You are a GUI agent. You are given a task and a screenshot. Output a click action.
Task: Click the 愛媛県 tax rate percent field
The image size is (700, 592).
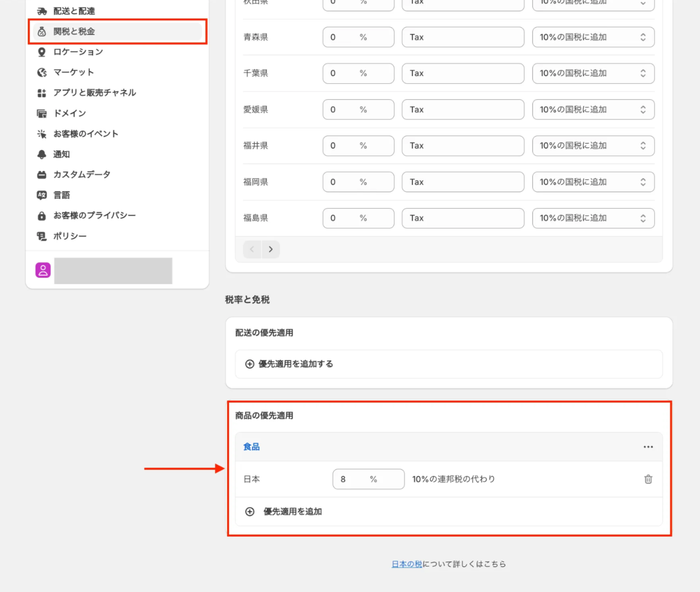point(358,110)
